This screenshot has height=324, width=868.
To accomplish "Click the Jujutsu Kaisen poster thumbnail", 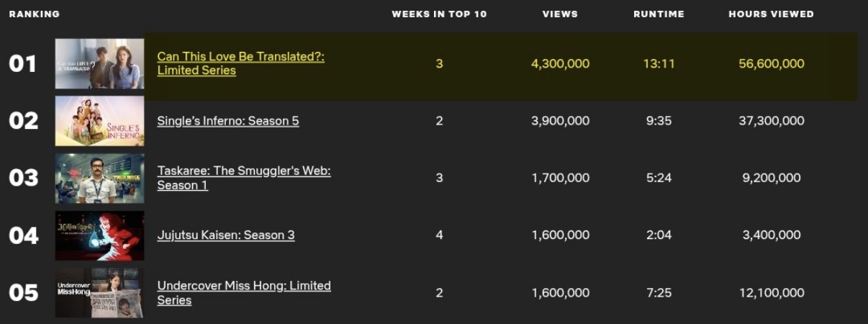I will click(x=99, y=235).
